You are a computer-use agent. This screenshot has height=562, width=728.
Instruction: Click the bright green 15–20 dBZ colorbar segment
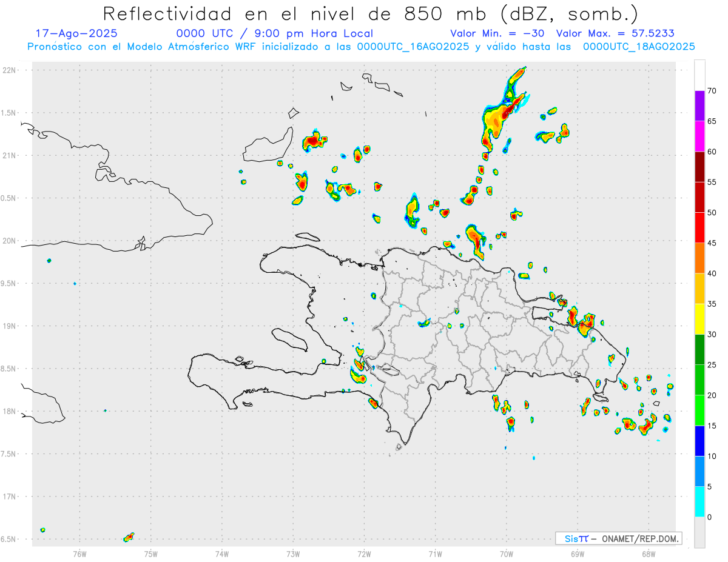coord(699,410)
